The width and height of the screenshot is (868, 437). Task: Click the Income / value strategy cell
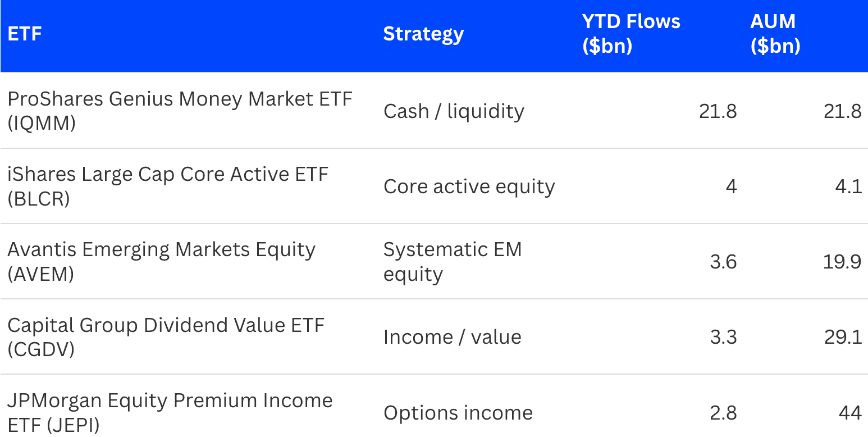[452, 337]
